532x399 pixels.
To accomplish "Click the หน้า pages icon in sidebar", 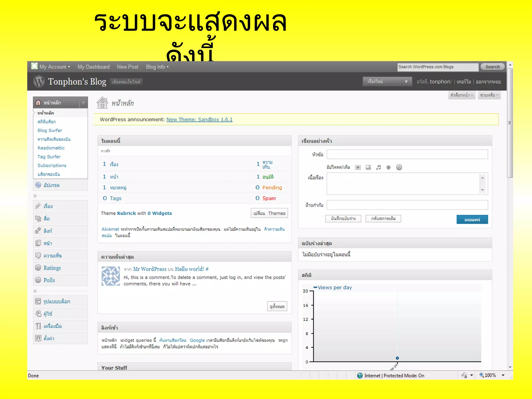I will pyautogui.click(x=38, y=243).
